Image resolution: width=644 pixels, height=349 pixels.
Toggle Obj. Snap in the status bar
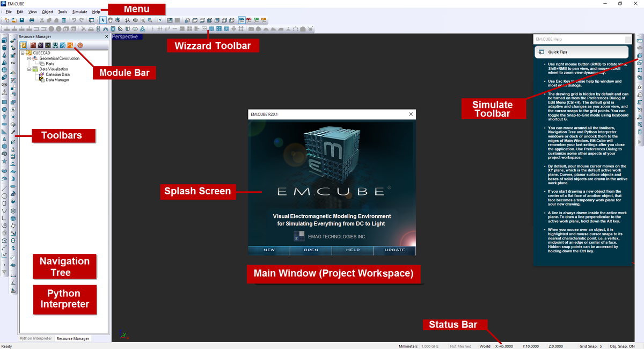click(x=621, y=346)
